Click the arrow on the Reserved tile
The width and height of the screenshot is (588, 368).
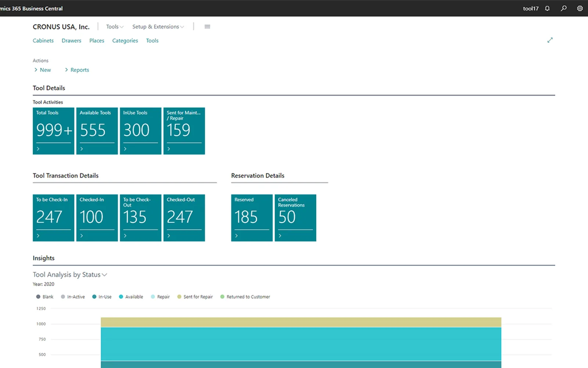(x=236, y=236)
